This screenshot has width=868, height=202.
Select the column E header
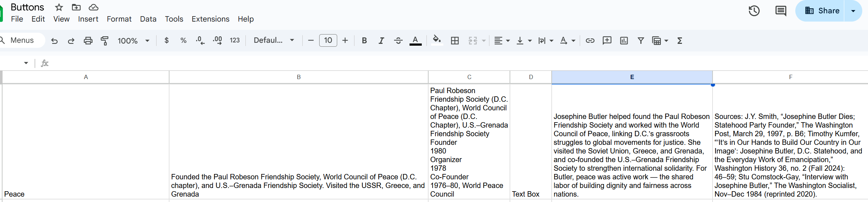(x=632, y=77)
